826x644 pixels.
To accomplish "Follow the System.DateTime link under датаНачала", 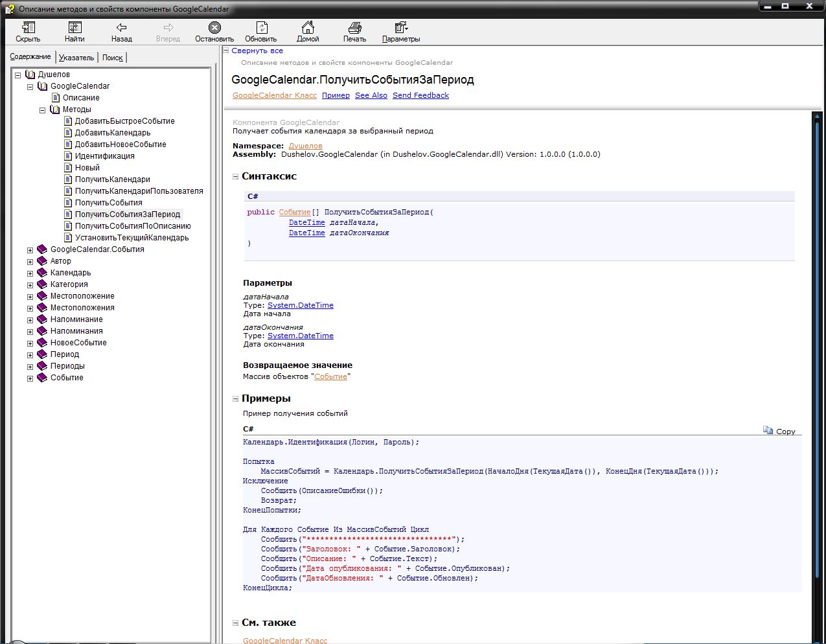I will tap(301, 305).
